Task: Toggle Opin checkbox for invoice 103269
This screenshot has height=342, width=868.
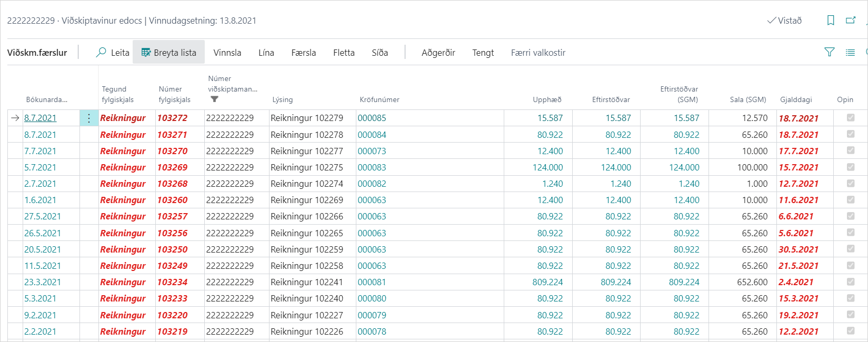Action: pos(851,167)
